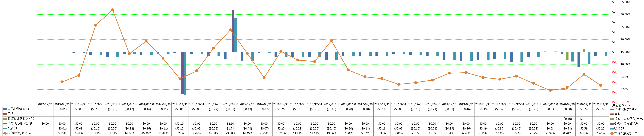The height and width of the screenshot is (136, 644).
Task: Click the -5.00% label on the percent axis
Action: click(x=625, y=102)
